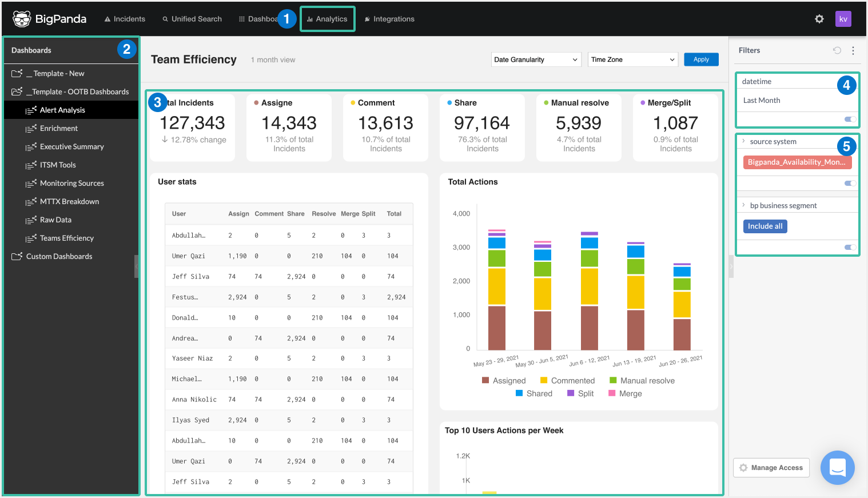Viewport: 868px width, 498px height.
Task: Open the Date Granularity dropdown
Action: click(x=535, y=59)
